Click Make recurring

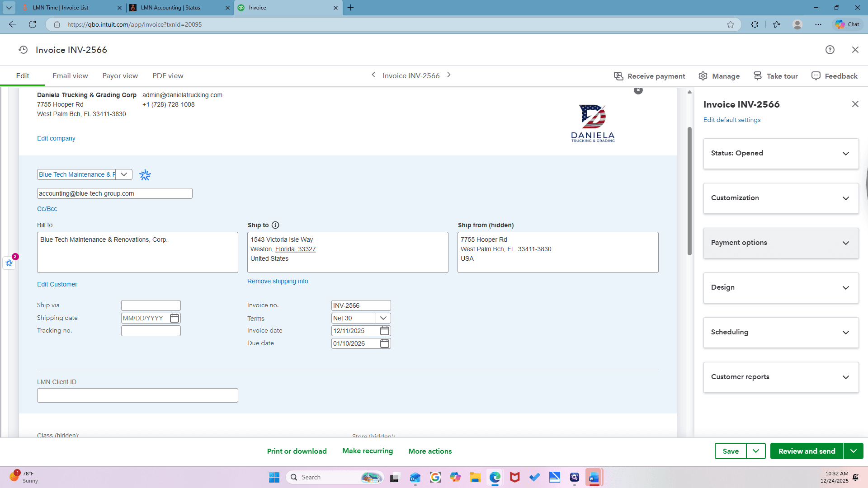368,451
